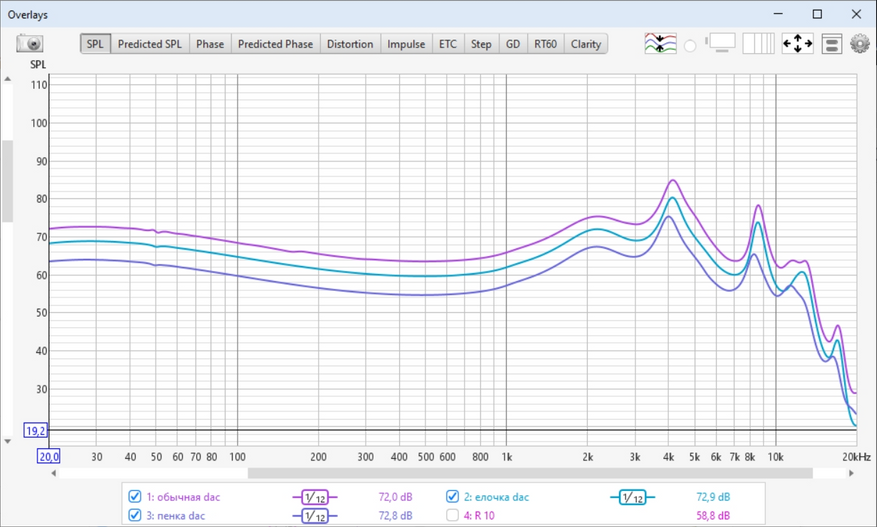This screenshot has width=877, height=527.
Task: Click the graph limits arrows icon
Action: click(797, 44)
